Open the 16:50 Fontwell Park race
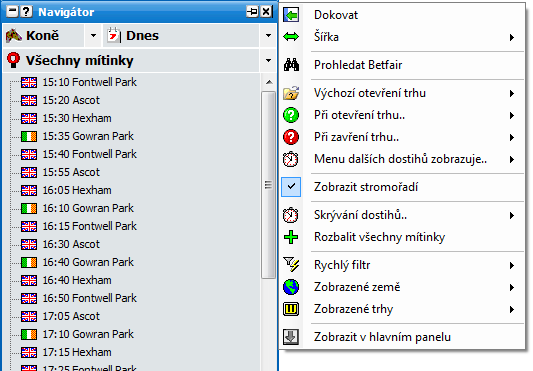This screenshot has height=371, width=533. [x=89, y=299]
